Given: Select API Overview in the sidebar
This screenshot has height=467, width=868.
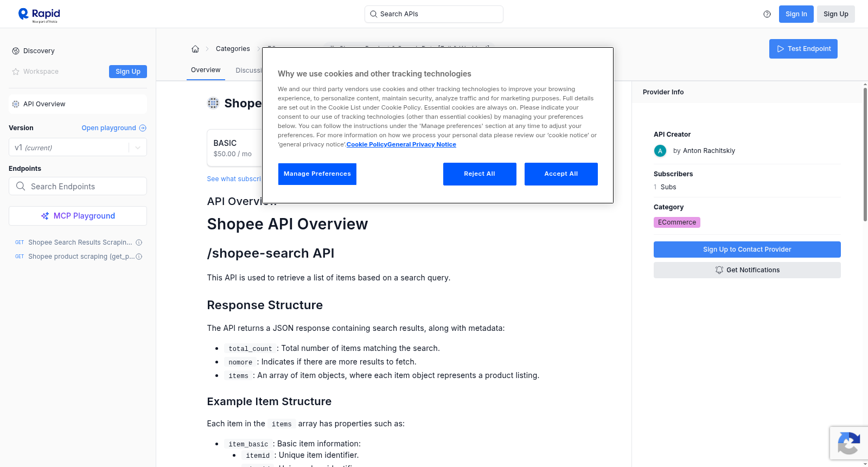Looking at the screenshot, I should [x=78, y=104].
